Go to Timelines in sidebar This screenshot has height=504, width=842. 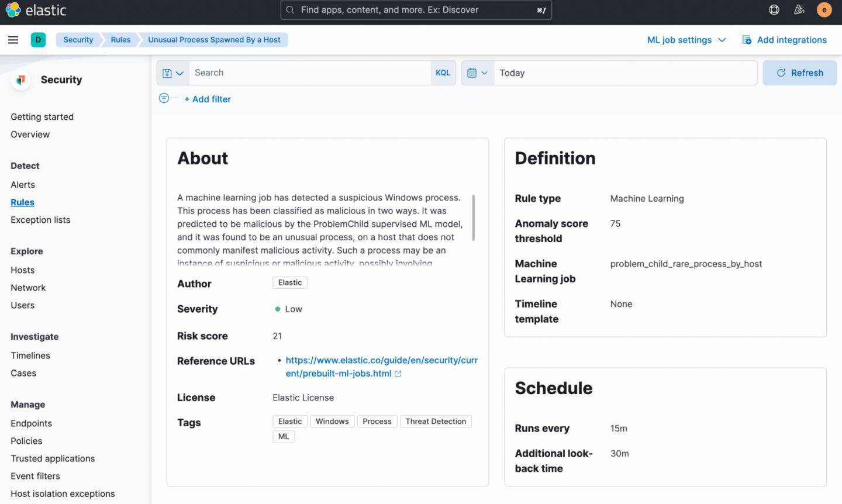coord(30,355)
